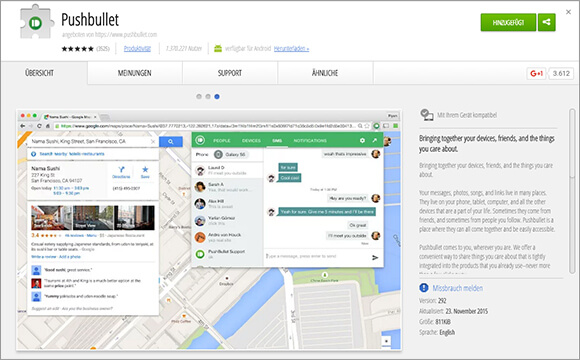Open the MEINUNGEN tab
This screenshot has width=580, height=360.
135,73
